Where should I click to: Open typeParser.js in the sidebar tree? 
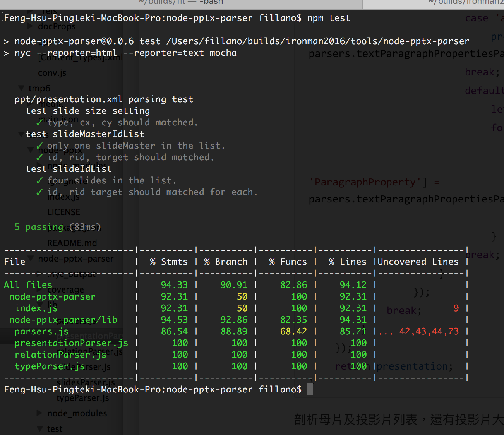point(83,398)
